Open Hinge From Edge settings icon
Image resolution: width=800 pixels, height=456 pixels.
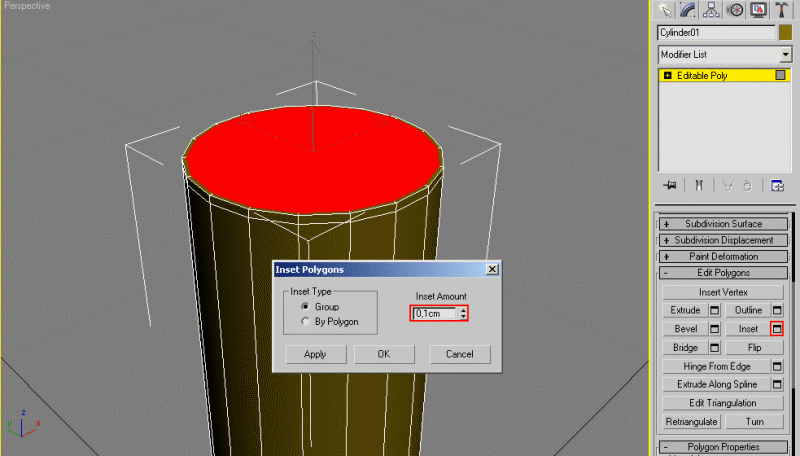coord(777,366)
